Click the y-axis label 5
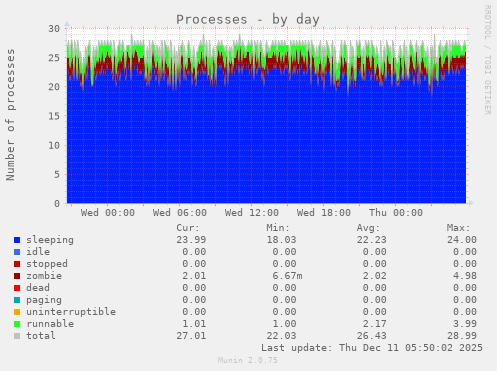The width and height of the screenshot is (497, 371). coord(57,174)
